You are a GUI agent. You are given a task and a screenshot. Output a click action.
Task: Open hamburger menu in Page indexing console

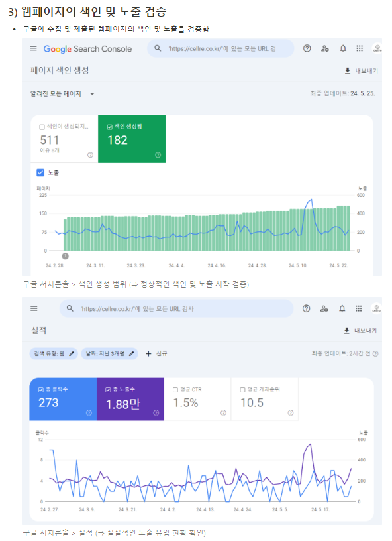33,48
